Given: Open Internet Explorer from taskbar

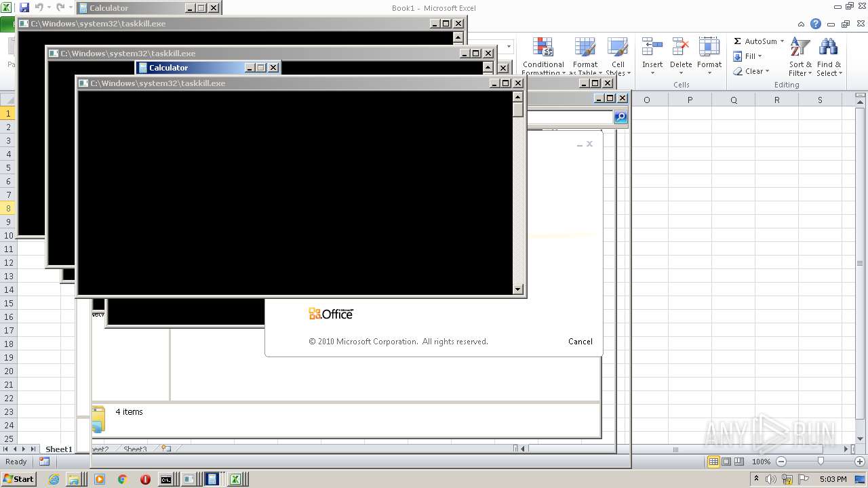Looking at the screenshot, I should coord(54,479).
